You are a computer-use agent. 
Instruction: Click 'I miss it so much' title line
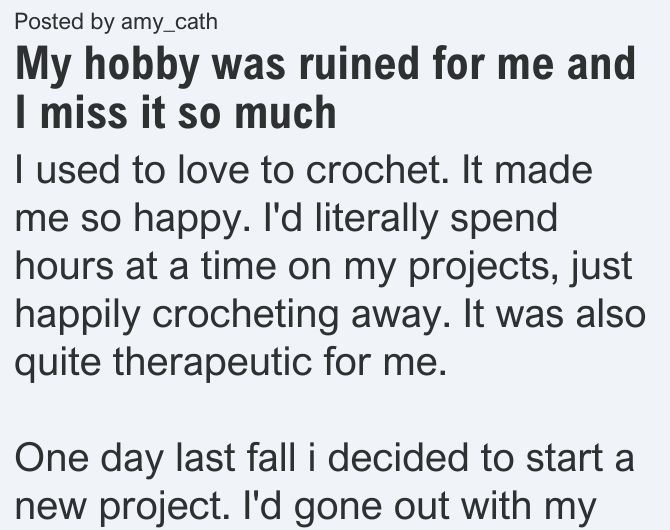pos(176,112)
